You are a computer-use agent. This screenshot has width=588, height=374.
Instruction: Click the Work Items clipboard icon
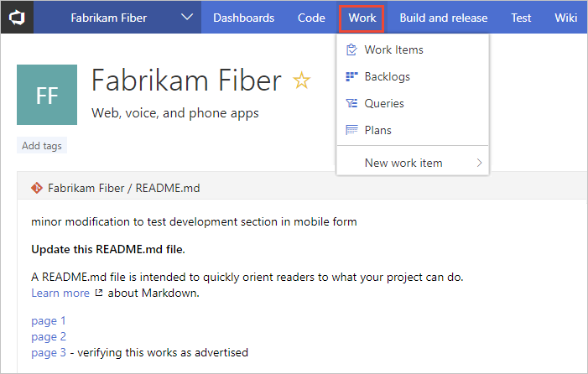point(351,49)
